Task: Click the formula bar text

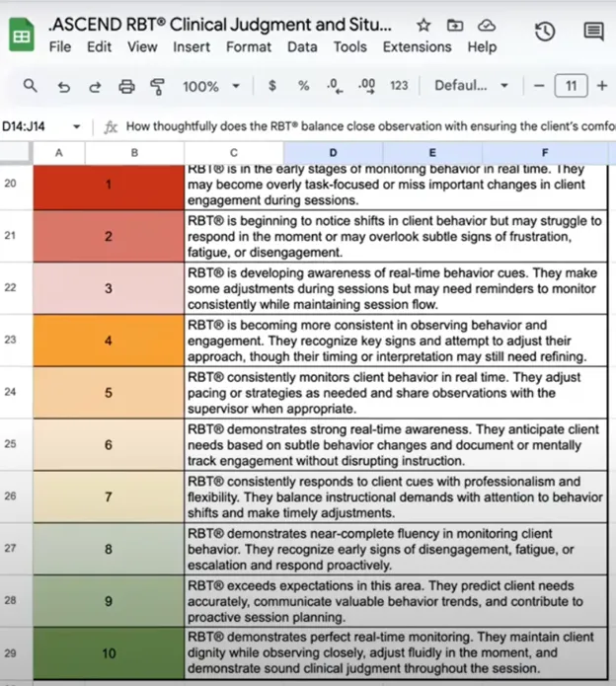Action: (x=370, y=126)
